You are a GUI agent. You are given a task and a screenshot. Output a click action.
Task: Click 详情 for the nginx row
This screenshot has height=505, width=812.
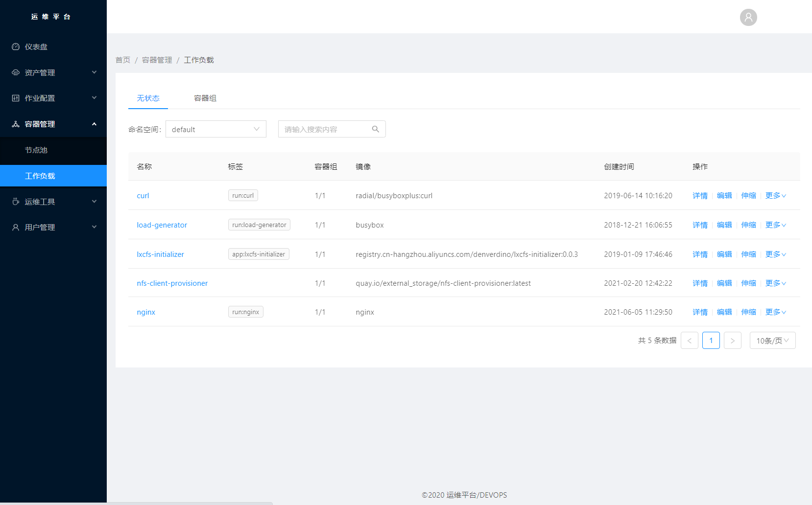(x=700, y=312)
